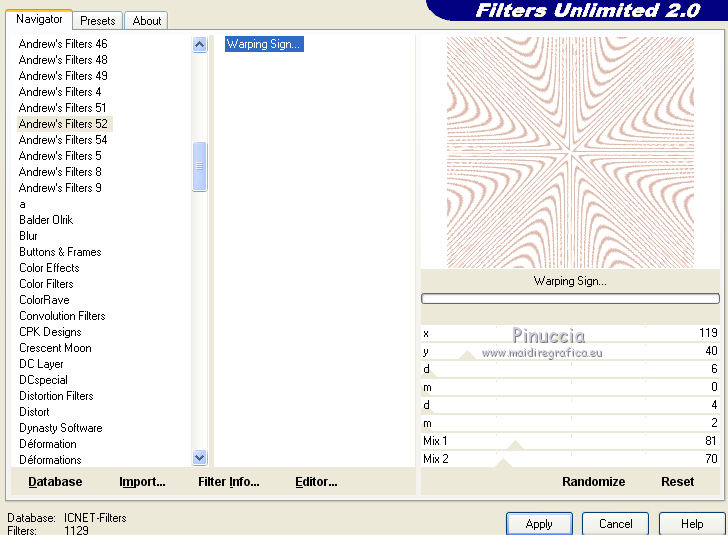
Task: Click the scroll up arrow in the filter list
Action: pos(200,45)
